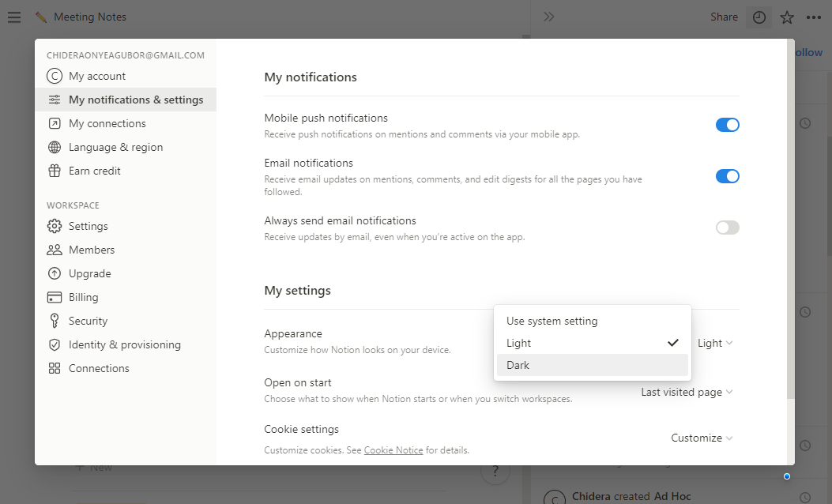This screenshot has width=832, height=504.
Task: Click the Identity & provisioning shield icon
Action: (x=54, y=345)
